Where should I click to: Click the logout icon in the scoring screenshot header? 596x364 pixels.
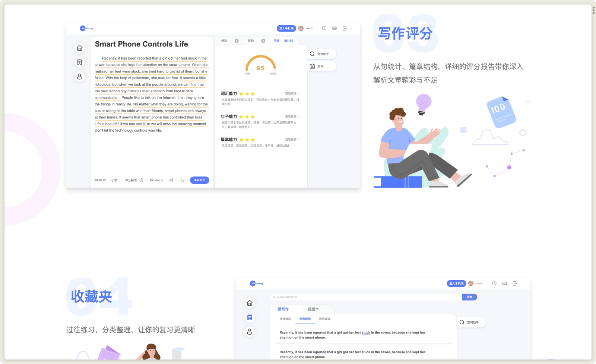345,28
